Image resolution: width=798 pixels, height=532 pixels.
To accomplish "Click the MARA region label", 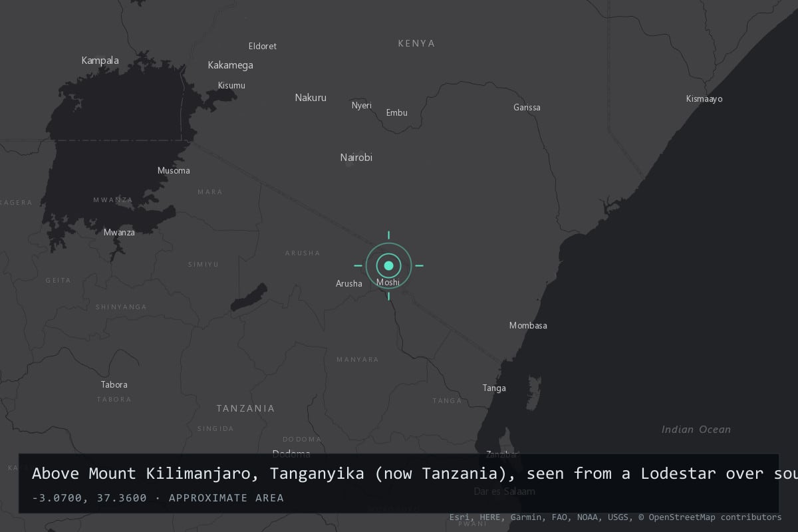I will [x=210, y=192].
